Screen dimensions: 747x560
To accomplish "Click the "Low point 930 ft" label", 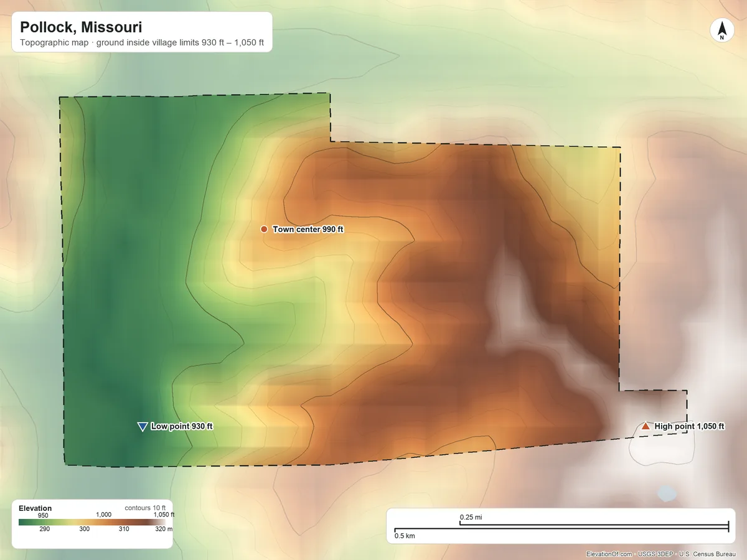I will (x=182, y=426).
